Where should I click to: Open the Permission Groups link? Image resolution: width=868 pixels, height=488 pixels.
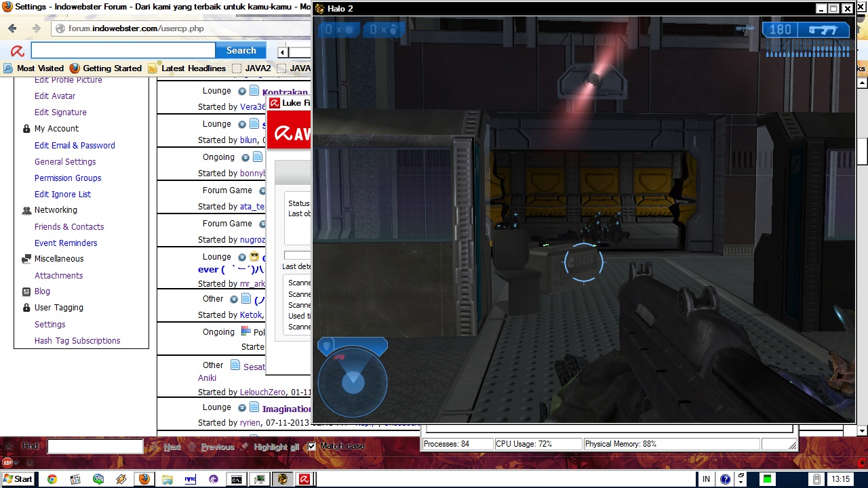68,178
